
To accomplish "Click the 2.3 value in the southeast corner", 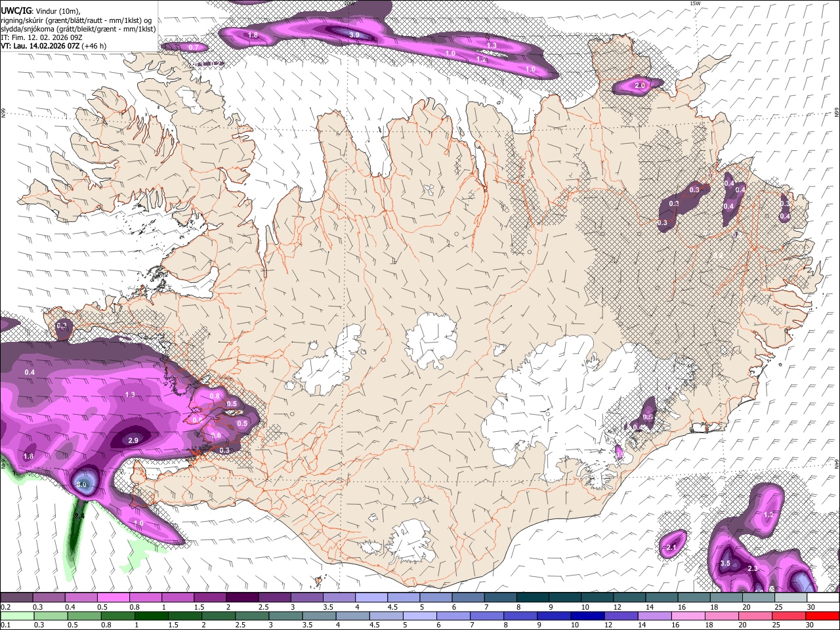I will tap(753, 568).
